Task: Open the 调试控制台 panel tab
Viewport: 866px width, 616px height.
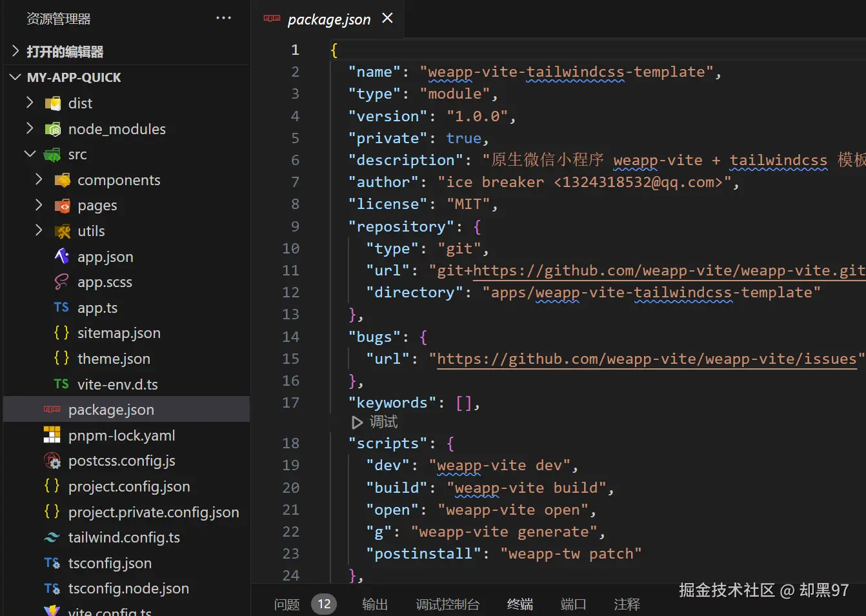Action: tap(448, 604)
